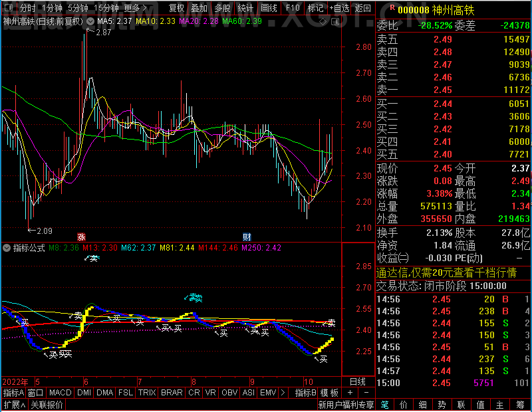Select the 指标A tab

pyautogui.click(x=13, y=393)
